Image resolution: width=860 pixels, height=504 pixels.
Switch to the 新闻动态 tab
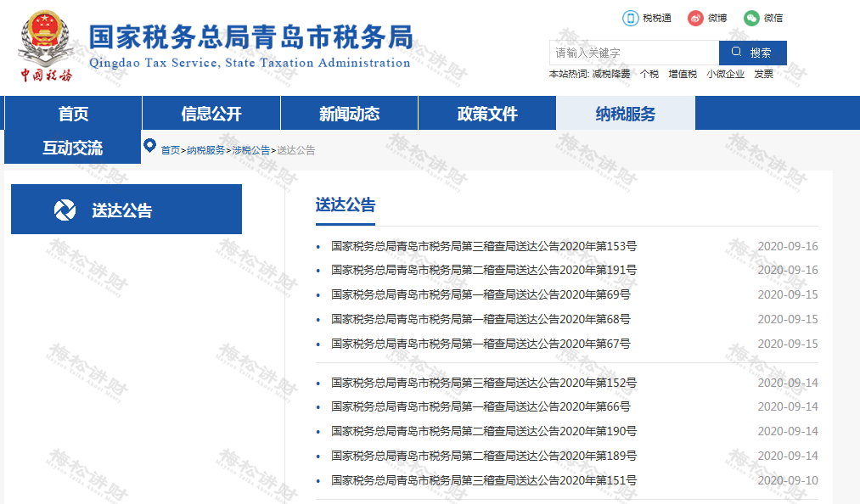[350, 114]
